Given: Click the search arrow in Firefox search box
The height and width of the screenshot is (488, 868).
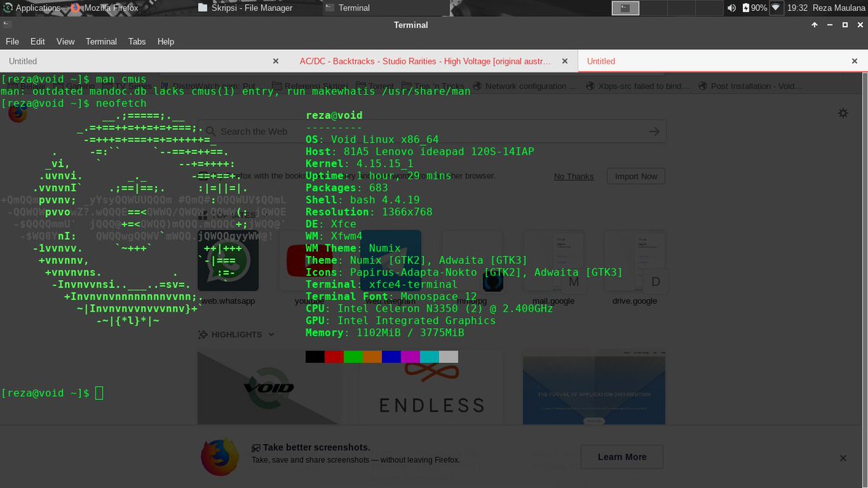Looking at the screenshot, I should coord(654,132).
